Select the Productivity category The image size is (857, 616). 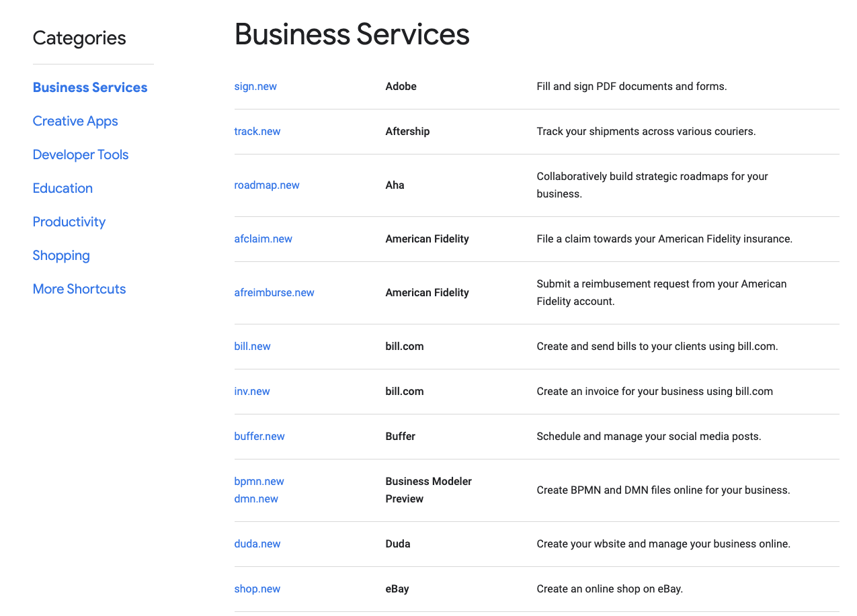pyautogui.click(x=69, y=222)
